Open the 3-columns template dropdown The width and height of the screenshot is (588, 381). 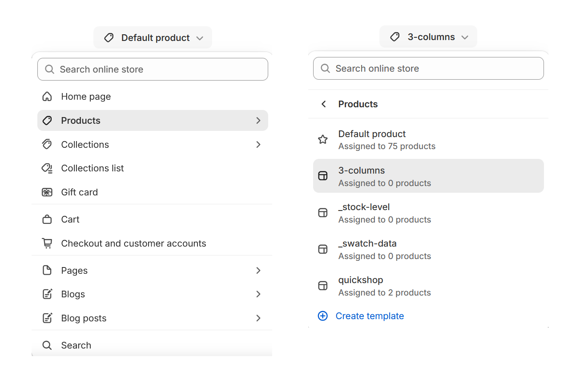428,36
